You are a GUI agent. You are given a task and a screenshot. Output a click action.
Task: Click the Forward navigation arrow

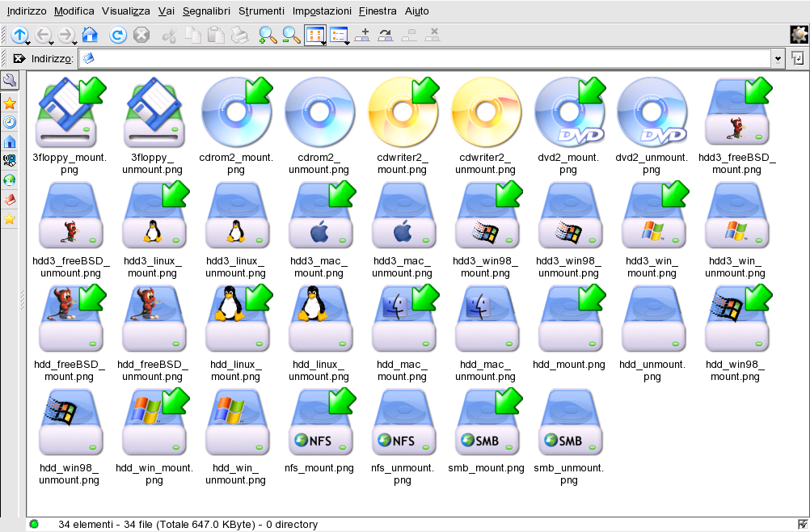(x=65, y=35)
